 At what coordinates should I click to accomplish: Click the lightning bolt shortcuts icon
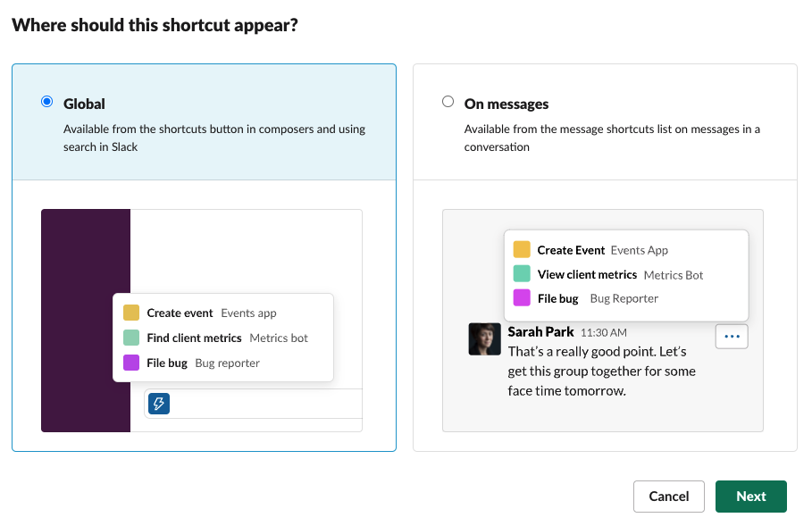tap(159, 404)
